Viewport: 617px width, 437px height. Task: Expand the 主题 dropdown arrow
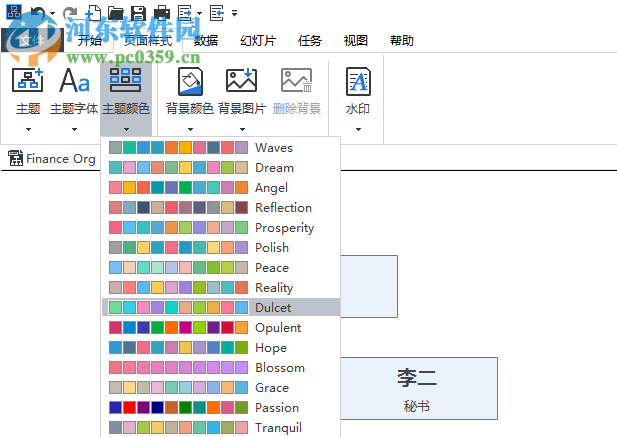28,129
